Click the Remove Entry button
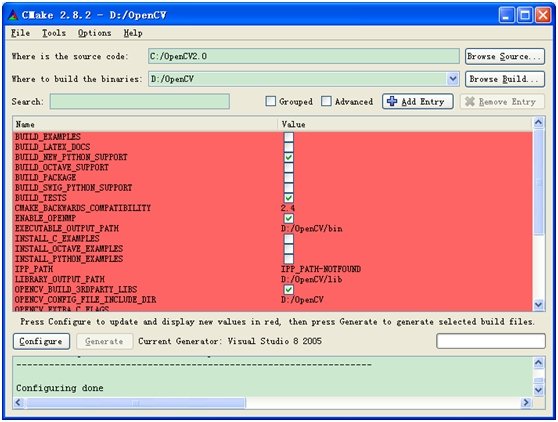The height and width of the screenshot is (422, 558). [502, 102]
